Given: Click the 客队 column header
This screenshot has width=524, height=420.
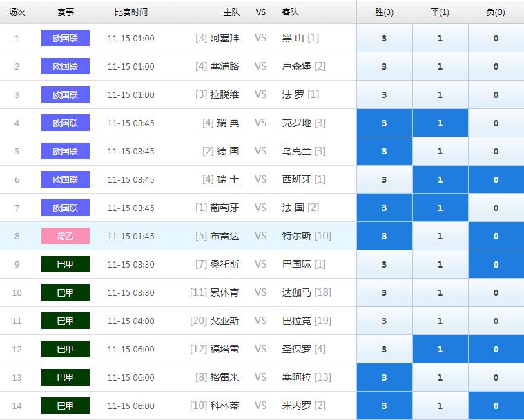Looking at the screenshot, I should pyautogui.click(x=290, y=12).
